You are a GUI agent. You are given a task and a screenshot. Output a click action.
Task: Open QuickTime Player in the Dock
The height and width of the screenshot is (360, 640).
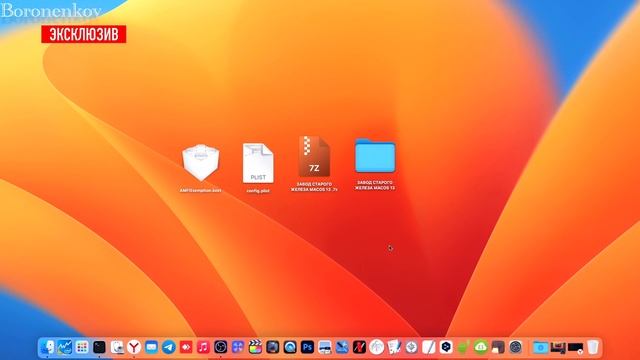(290, 347)
